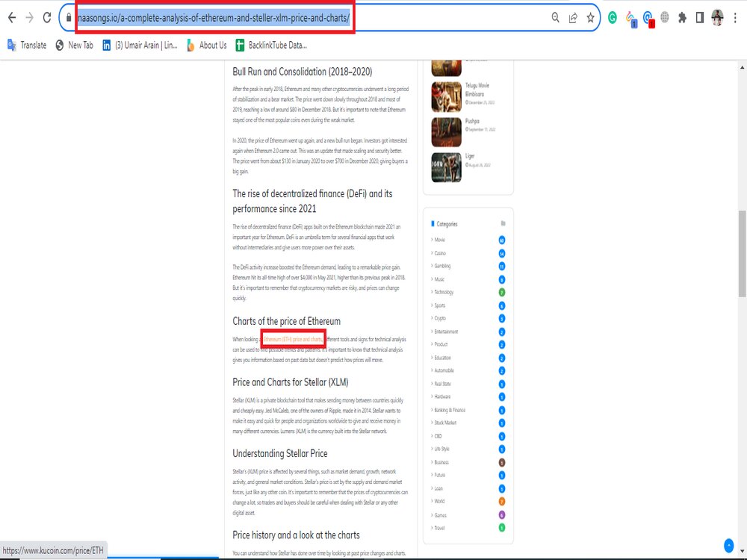
Task: Share this page via share icon
Action: coord(573,18)
